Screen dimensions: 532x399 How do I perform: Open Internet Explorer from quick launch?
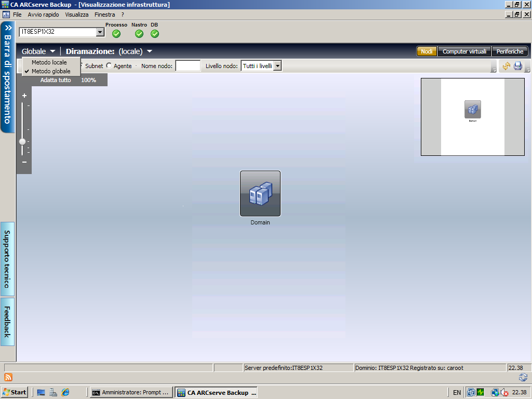pos(65,393)
